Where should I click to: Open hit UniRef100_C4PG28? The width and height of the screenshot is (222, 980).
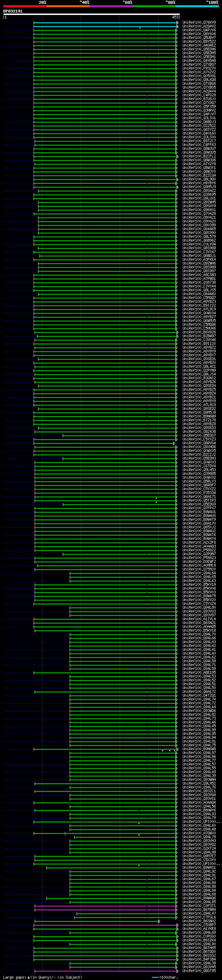pos(199,95)
